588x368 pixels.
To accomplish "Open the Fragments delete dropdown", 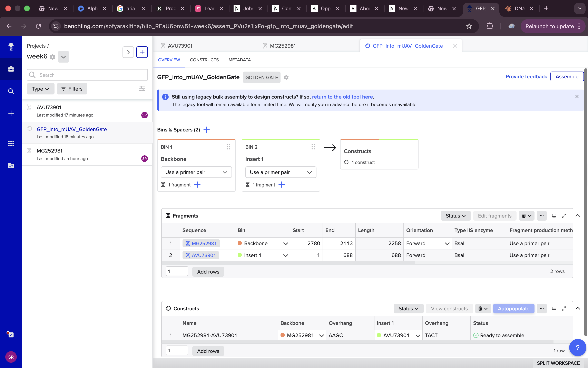I will [527, 216].
